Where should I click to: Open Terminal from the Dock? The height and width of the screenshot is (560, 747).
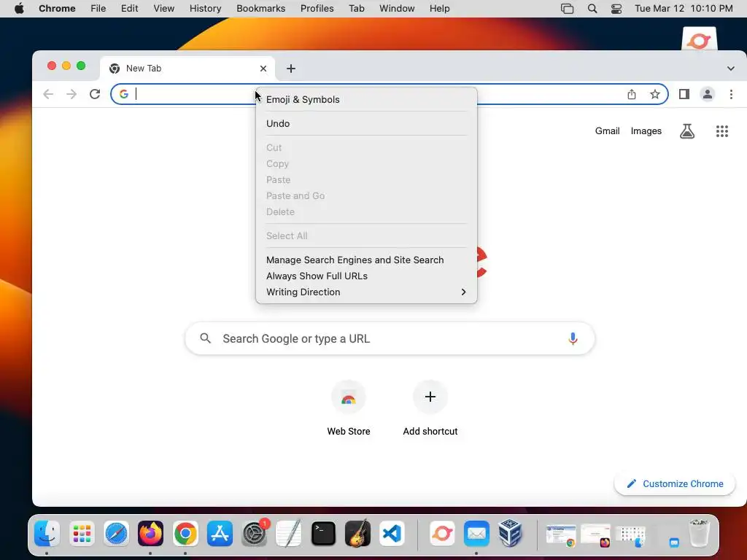323,533
